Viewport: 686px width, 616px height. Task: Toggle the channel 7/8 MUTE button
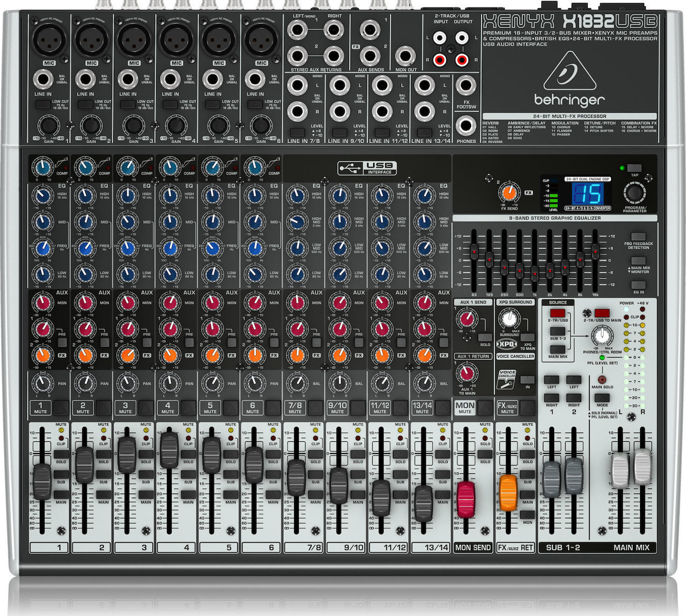coord(315,408)
